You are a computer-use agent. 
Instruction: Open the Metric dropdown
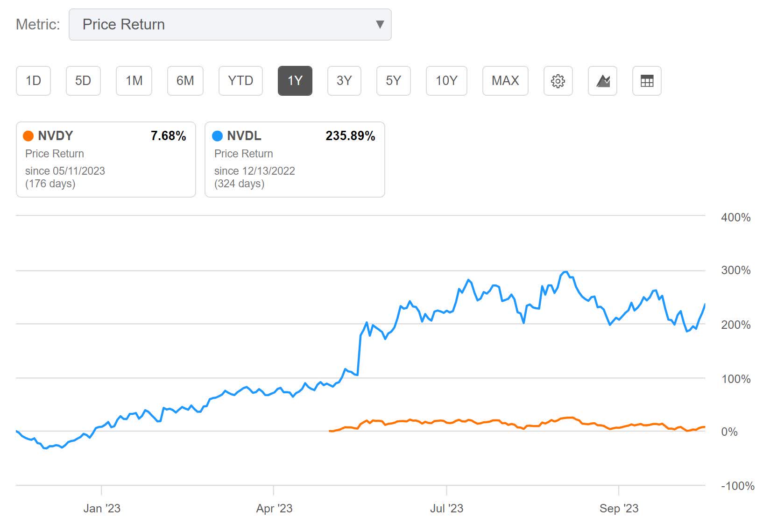(x=229, y=24)
